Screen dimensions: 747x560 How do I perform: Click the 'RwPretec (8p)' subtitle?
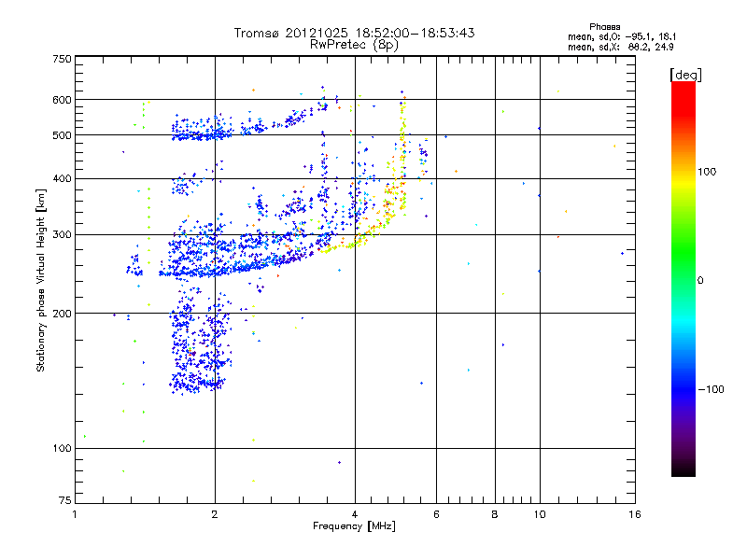pos(354,45)
